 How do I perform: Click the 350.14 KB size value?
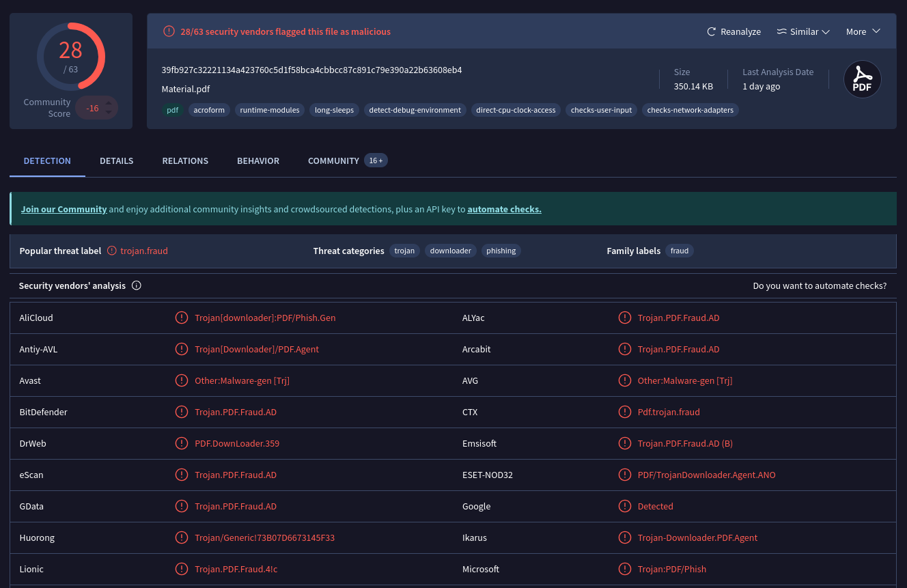[693, 86]
